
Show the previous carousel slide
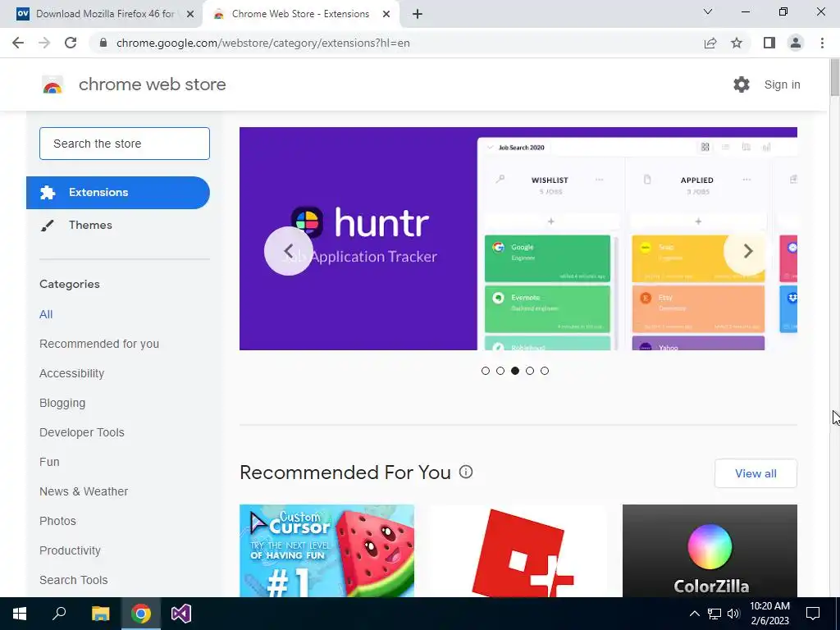pos(289,251)
